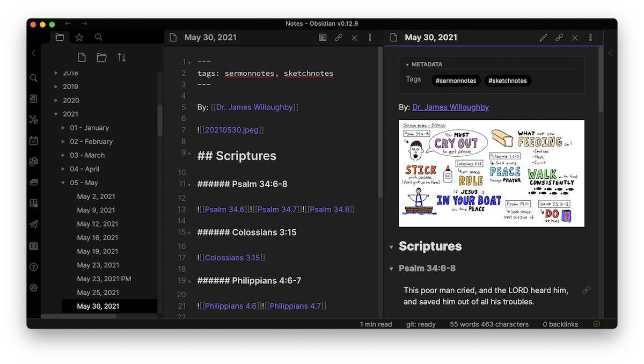Click the 0 backlinks status item
This screenshot has width=644, height=364.
coord(560,324)
